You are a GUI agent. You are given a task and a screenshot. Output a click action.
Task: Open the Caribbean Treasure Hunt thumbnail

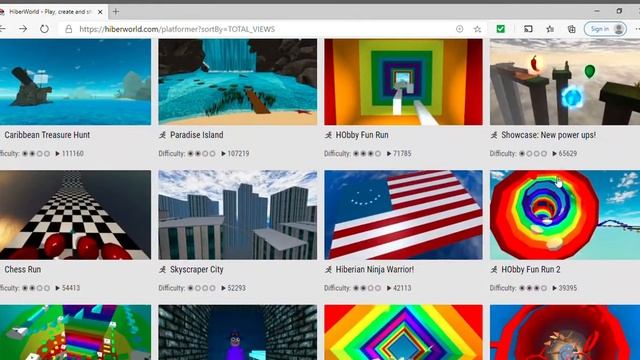(76, 82)
